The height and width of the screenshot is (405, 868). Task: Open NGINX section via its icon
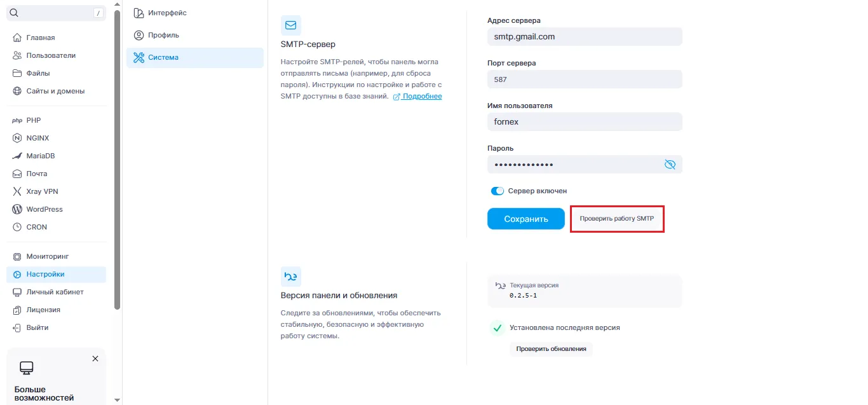[17, 138]
